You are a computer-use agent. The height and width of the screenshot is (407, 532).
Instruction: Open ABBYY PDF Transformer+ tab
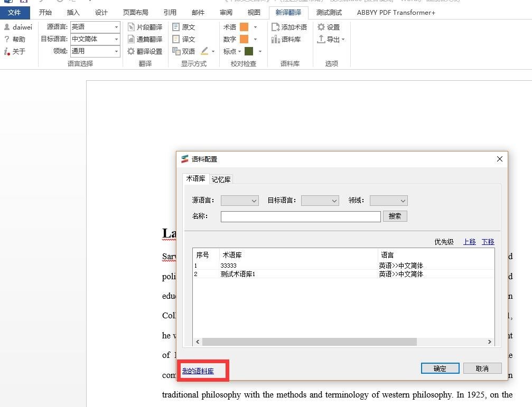(396, 13)
